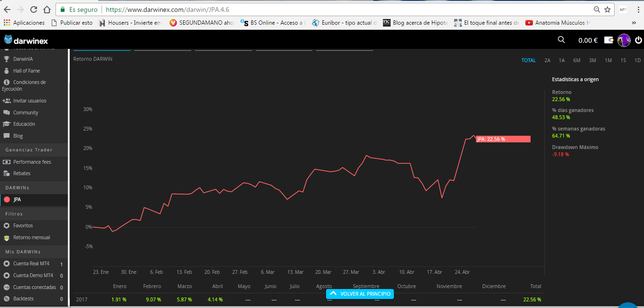Bookmark this page with the star icon
Image resolution: width=644 pixels, height=308 pixels.
tap(607, 9)
